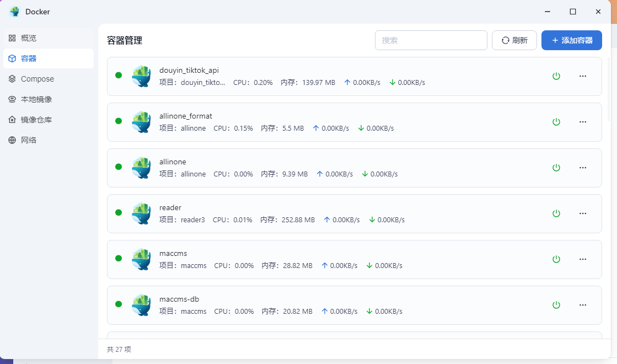Click CPU value 0.20%
Screen dimensions: 617x364
263,83
